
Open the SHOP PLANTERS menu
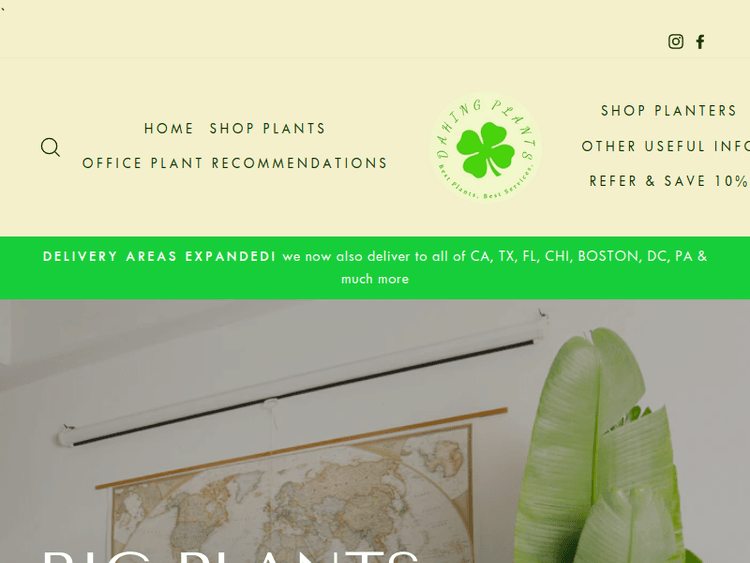click(669, 110)
